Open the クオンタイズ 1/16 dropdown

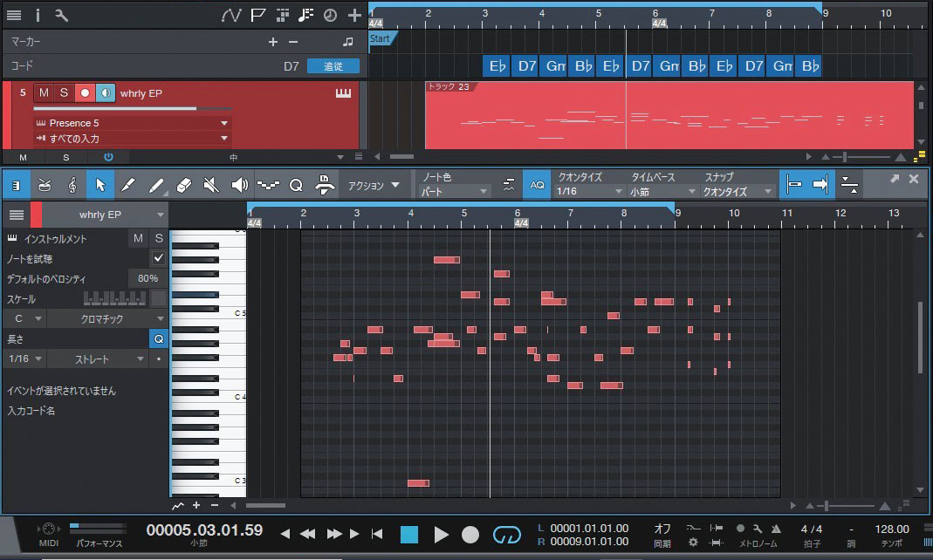pos(589,191)
